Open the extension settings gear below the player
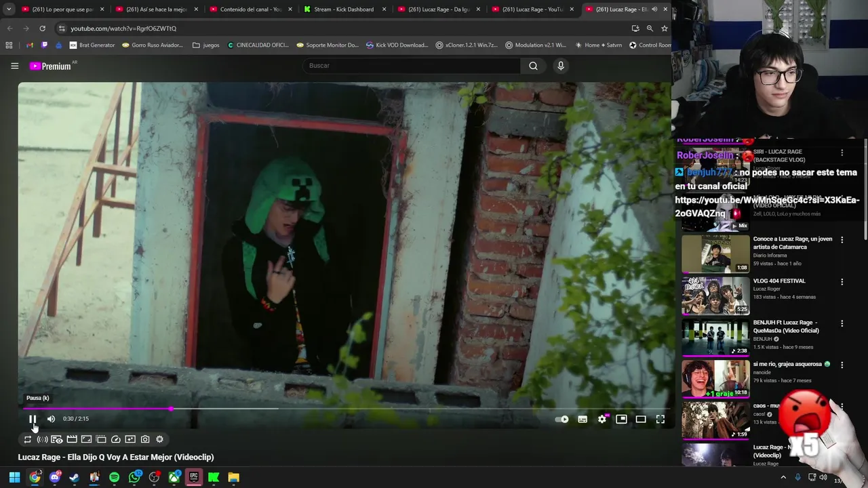 (160, 439)
